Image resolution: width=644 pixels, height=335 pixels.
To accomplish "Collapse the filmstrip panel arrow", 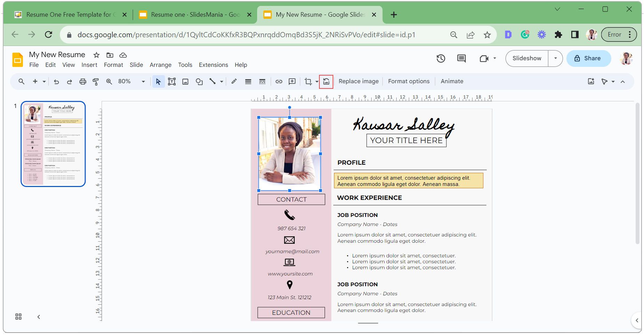I will pos(39,317).
